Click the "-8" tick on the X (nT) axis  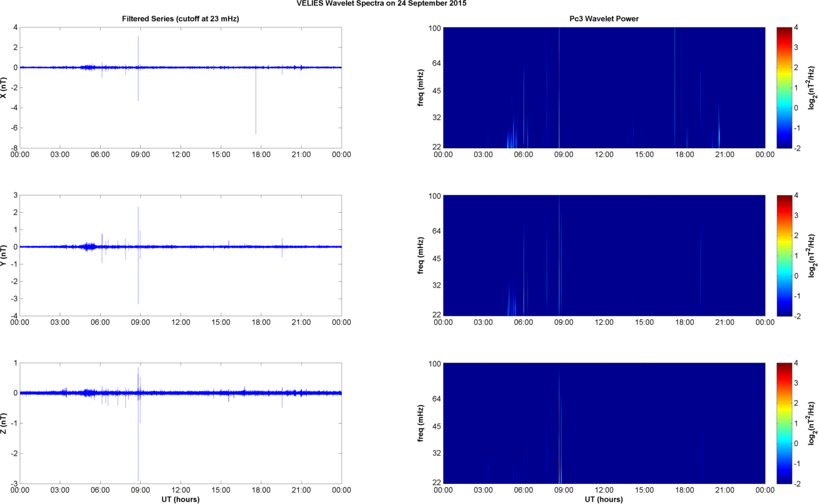coord(14,147)
